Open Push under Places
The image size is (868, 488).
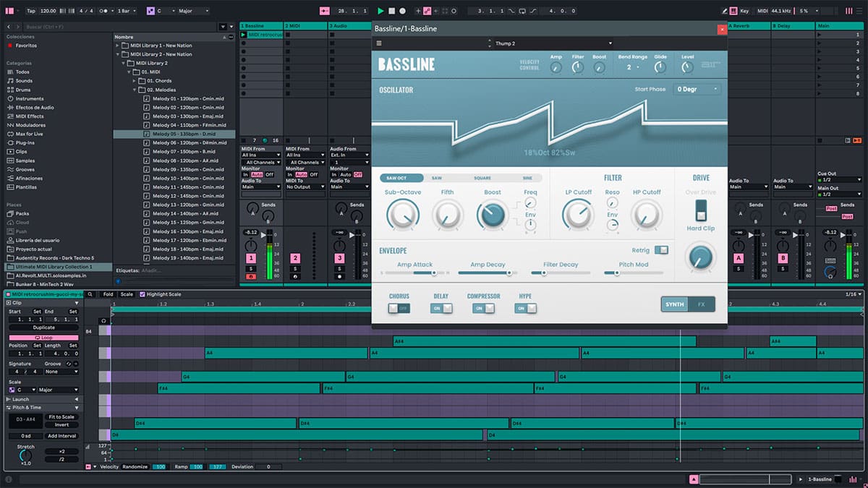[21, 231]
